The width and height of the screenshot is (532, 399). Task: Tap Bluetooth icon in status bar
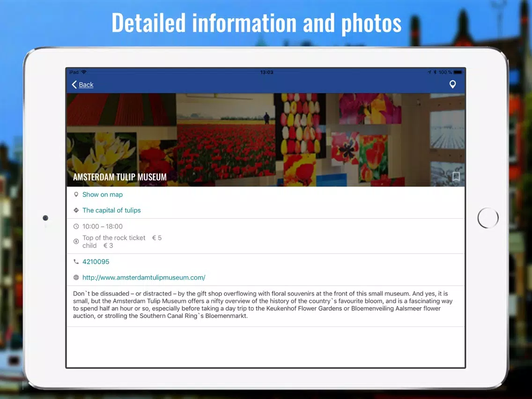435,72
